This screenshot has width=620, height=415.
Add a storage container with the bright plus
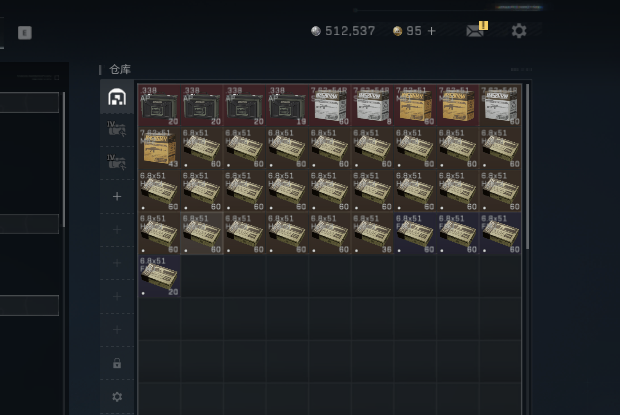tap(117, 196)
